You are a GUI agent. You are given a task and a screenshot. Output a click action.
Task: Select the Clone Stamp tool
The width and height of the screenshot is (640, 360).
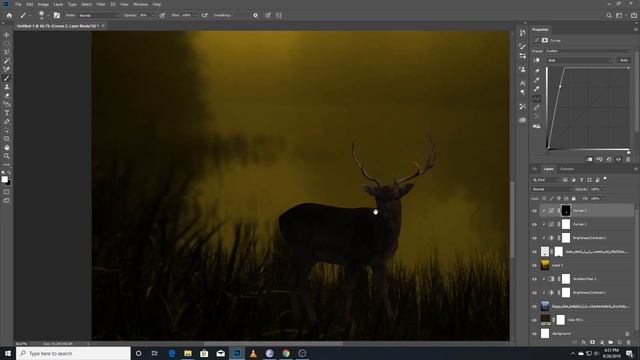click(x=7, y=87)
